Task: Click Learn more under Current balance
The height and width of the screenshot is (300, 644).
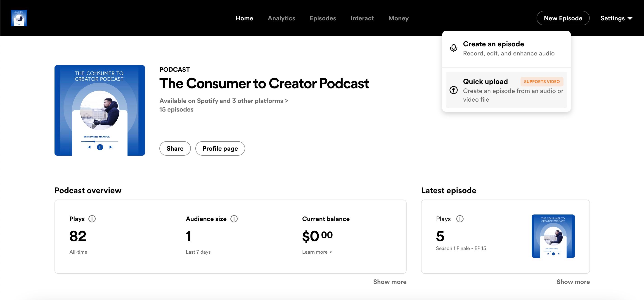Action: [x=317, y=252]
